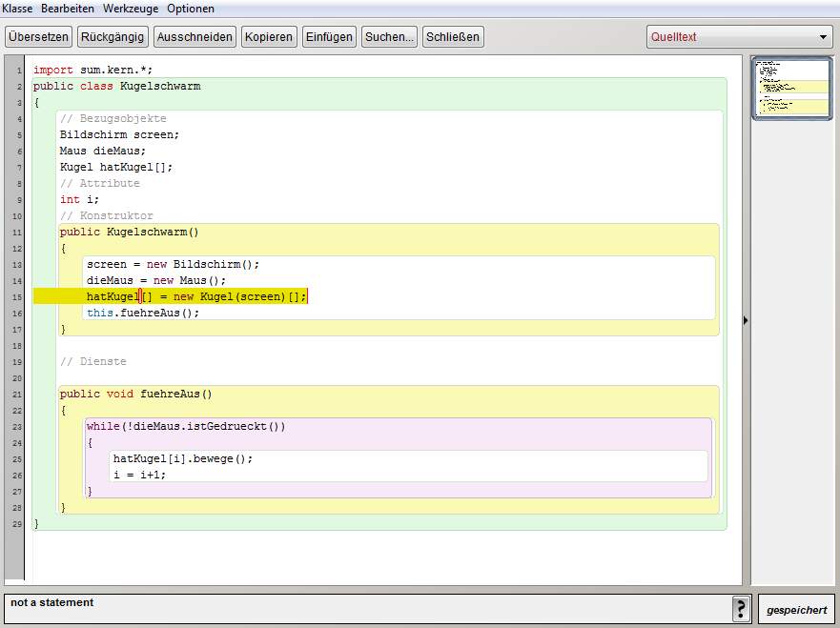This screenshot has width=840, height=628.
Task: Open the Quelltext view dropdown
Action: coord(739,37)
